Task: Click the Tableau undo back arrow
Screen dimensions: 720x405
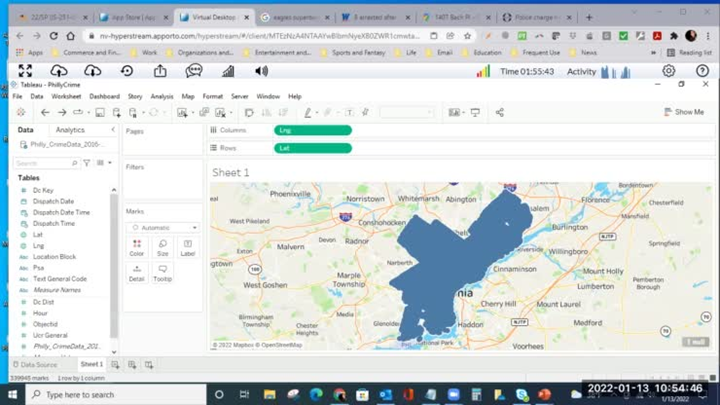Action: [x=44, y=113]
